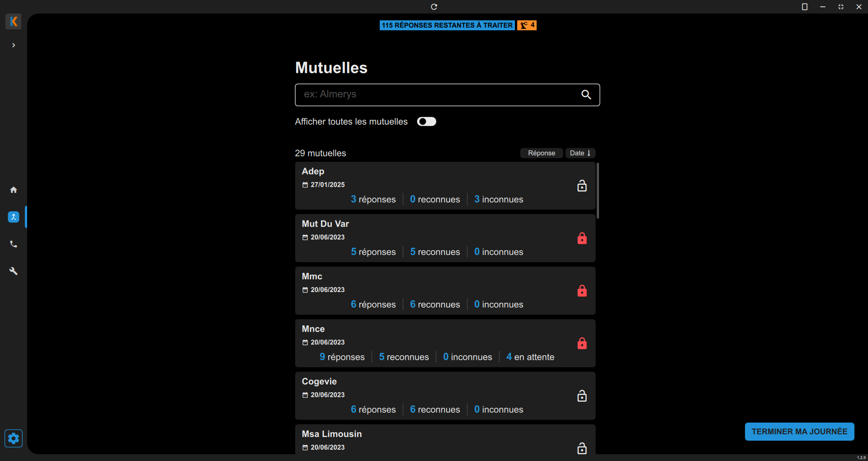
Task: Enable Afficher toutes les mutuelles switch
Action: pyautogui.click(x=426, y=122)
